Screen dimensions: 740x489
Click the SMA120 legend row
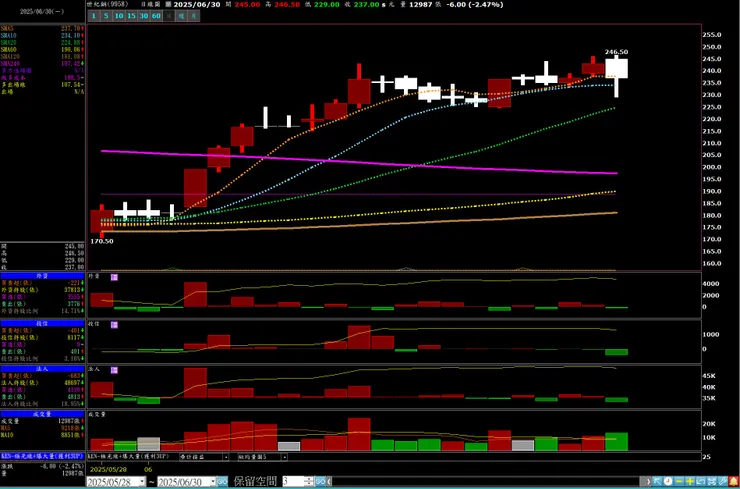pos(42,56)
